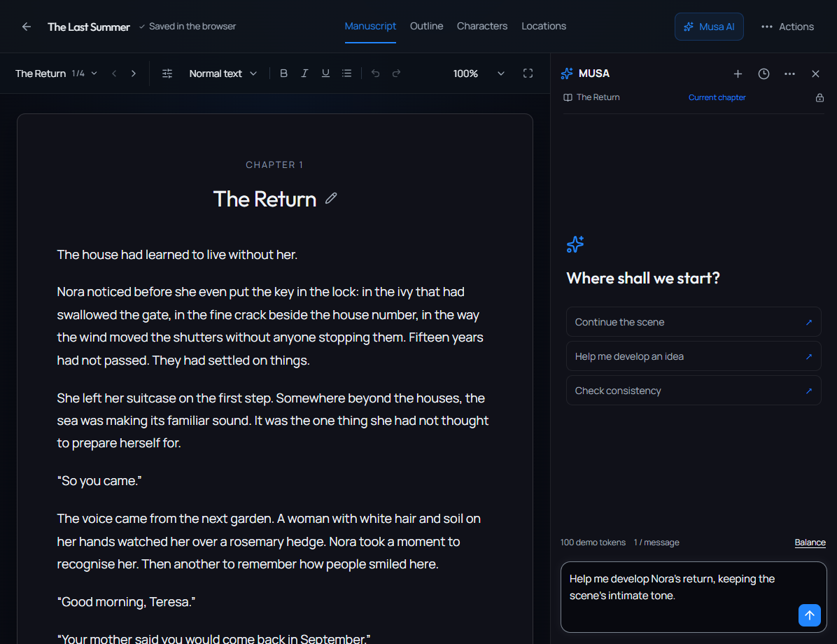Switch to the Outline tab
This screenshot has height=644, width=837.
[x=426, y=26]
